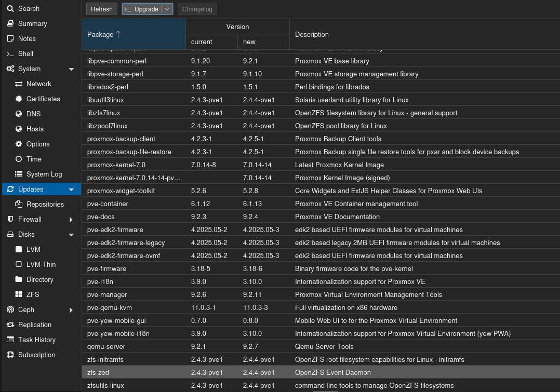The width and height of the screenshot is (560, 392).
Task: Select the zfsutils-linux package row
Action: tap(321, 385)
